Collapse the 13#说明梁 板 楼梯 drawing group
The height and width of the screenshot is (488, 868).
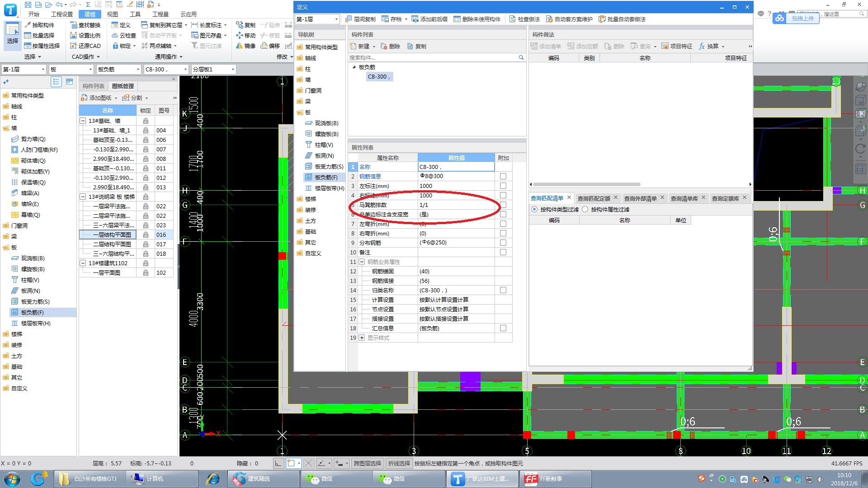tap(83, 197)
